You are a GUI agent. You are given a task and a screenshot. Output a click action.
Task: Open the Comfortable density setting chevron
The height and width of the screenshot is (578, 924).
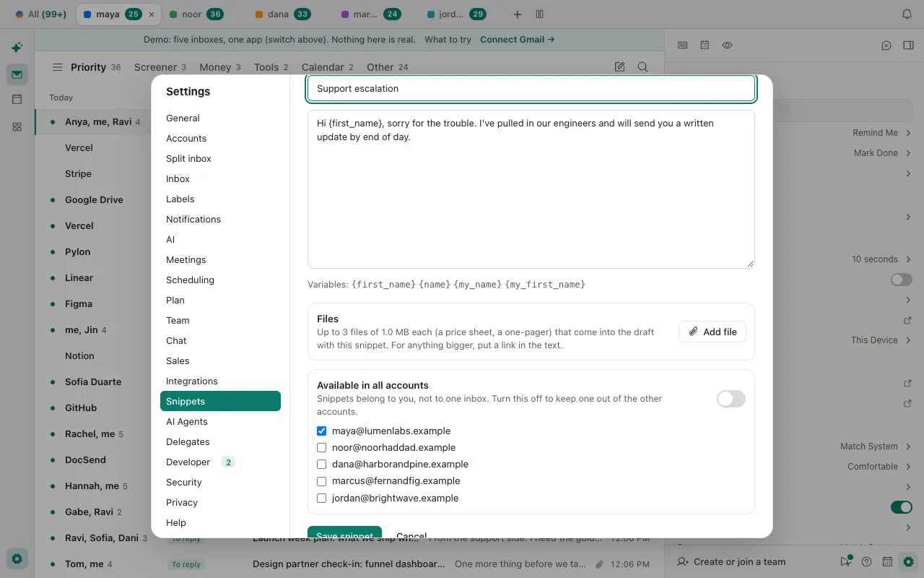(908, 467)
